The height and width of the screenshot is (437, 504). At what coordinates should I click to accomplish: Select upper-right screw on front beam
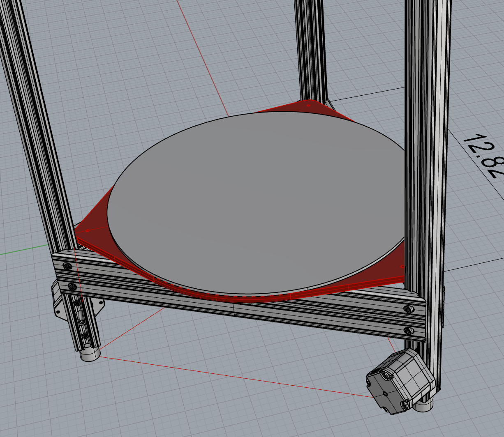[408, 309]
